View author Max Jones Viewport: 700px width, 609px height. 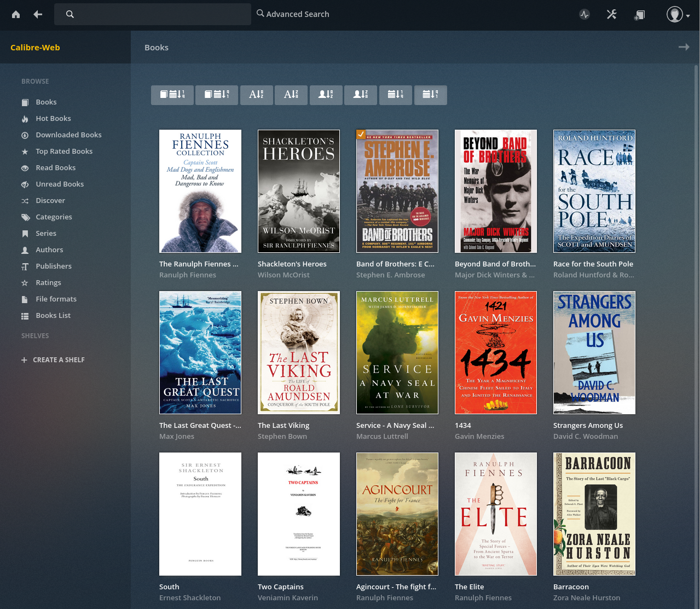pos(177,437)
